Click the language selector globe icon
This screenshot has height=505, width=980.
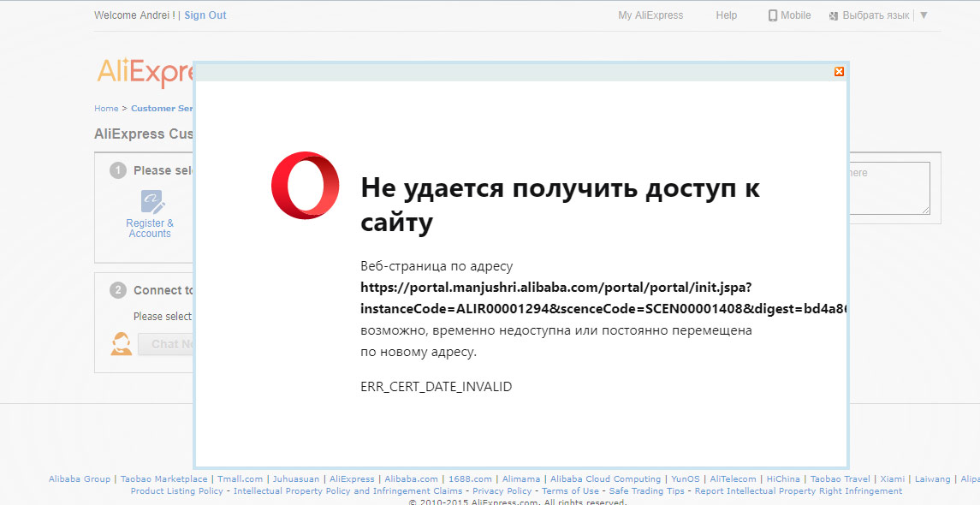click(833, 15)
